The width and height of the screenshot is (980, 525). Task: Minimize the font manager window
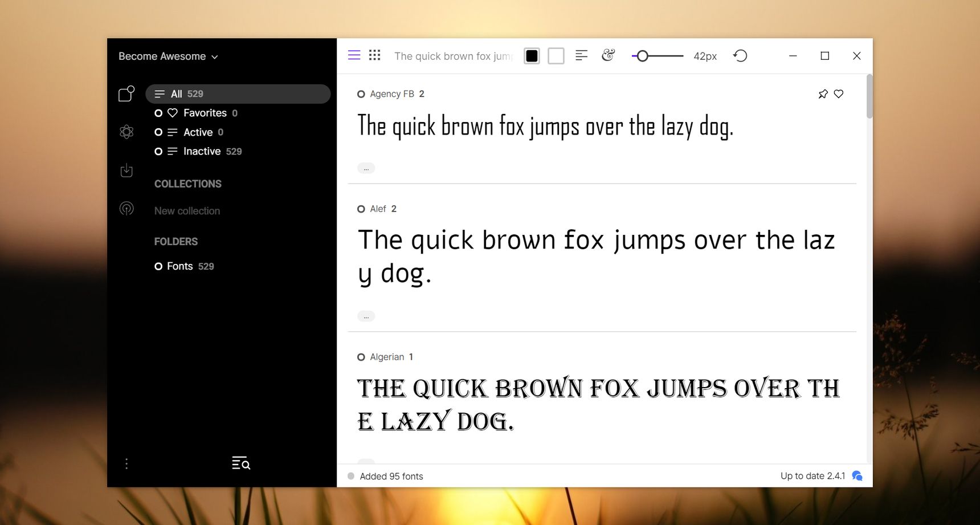tap(793, 56)
